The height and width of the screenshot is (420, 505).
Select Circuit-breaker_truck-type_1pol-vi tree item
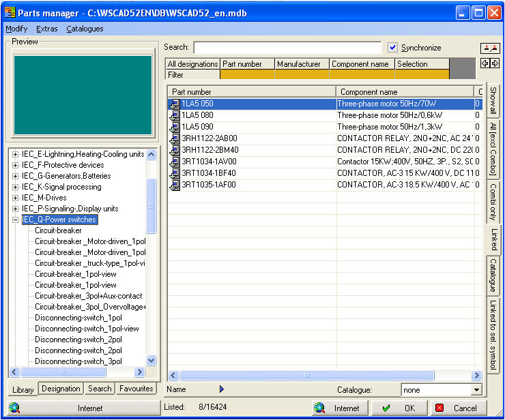point(90,263)
